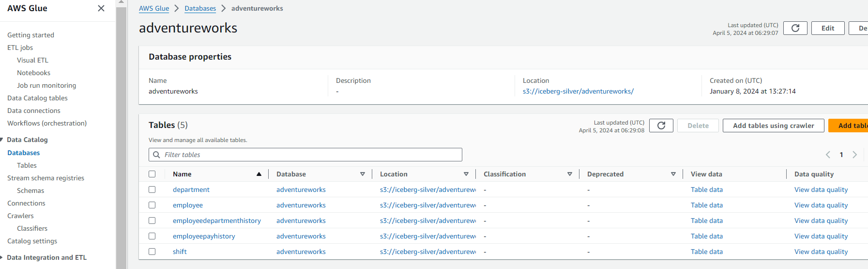Image resolution: width=868 pixels, height=269 pixels.
Task: Click Databases breadcrumb link
Action: [200, 8]
